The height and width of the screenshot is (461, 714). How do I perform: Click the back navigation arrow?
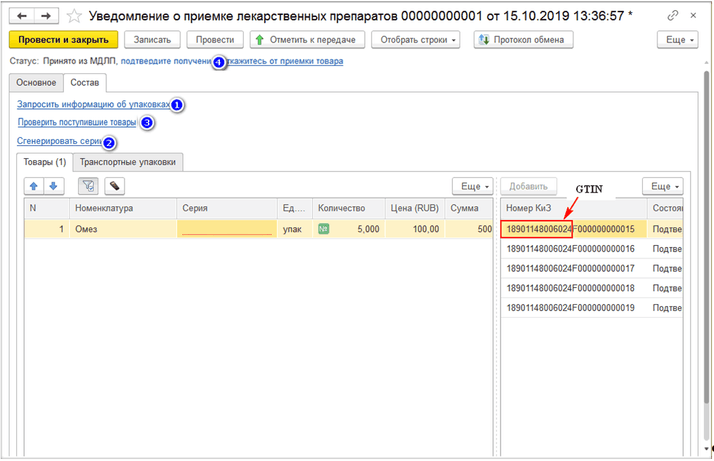[21, 16]
